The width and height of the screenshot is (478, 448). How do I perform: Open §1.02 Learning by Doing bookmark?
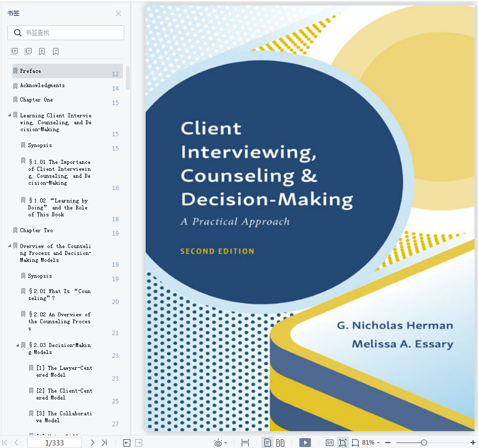pyautogui.click(x=58, y=207)
